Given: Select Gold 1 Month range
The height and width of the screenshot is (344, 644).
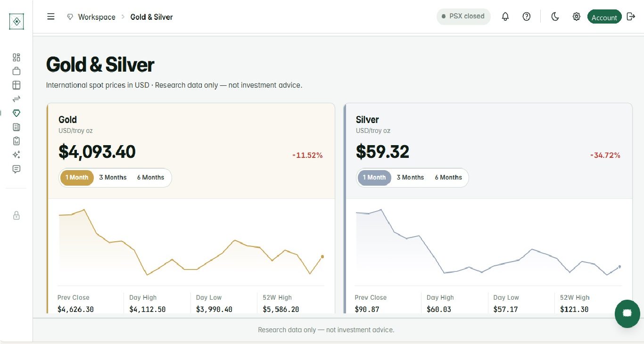Looking at the screenshot, I should pyautogui.click(x=77, y=178).
